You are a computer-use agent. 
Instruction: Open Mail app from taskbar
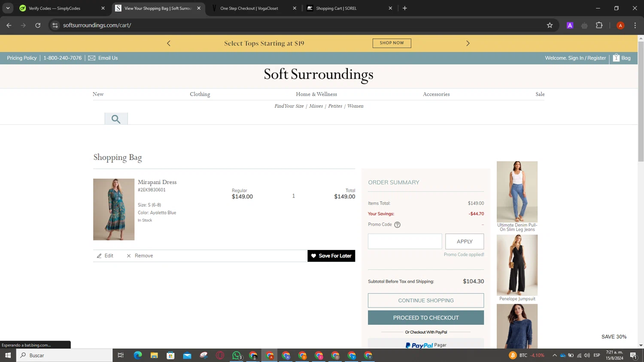(x=187, y=355)
